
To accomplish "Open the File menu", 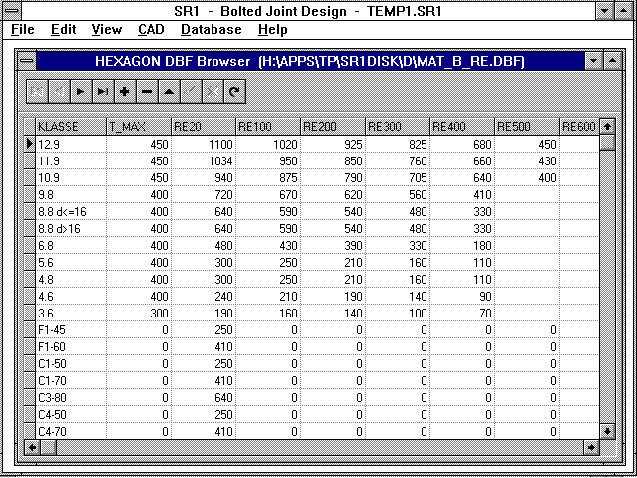I will pyautogui.click(x=22, y=30).
